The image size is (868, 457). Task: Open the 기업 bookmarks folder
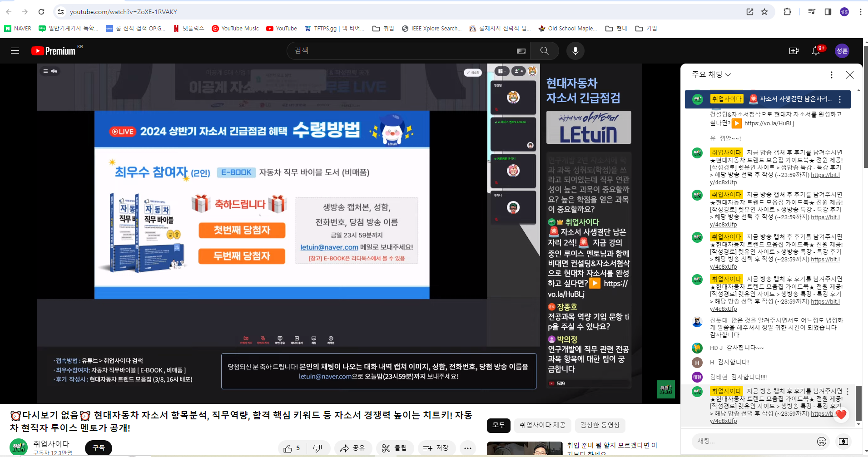(646, 29)
